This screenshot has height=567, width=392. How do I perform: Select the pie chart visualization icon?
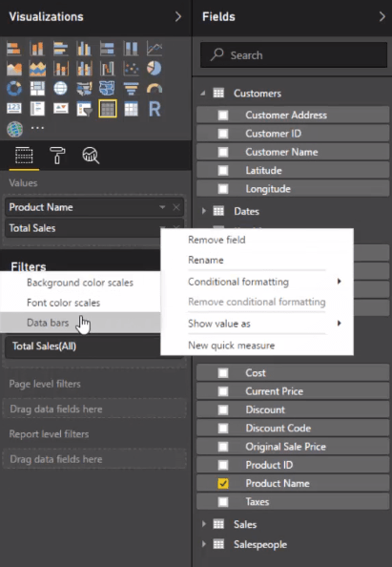(x=155, y=68)
